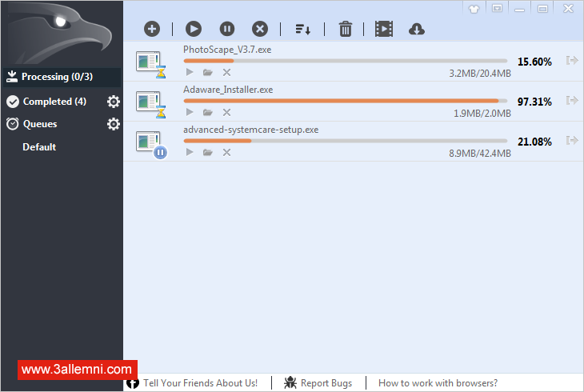Click the cloud download icon in toolbar
The height and width of the screenshot is (392, 584).
click(x=416, y=29)
